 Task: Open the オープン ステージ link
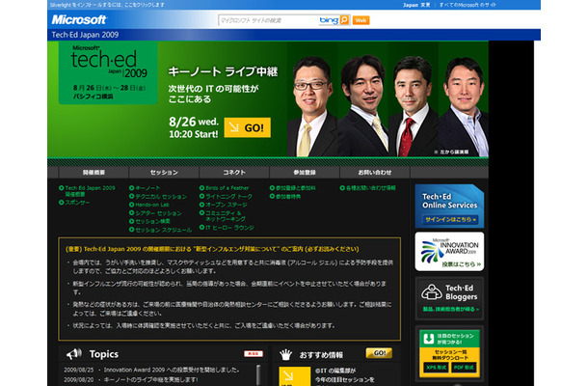(227, 205)
